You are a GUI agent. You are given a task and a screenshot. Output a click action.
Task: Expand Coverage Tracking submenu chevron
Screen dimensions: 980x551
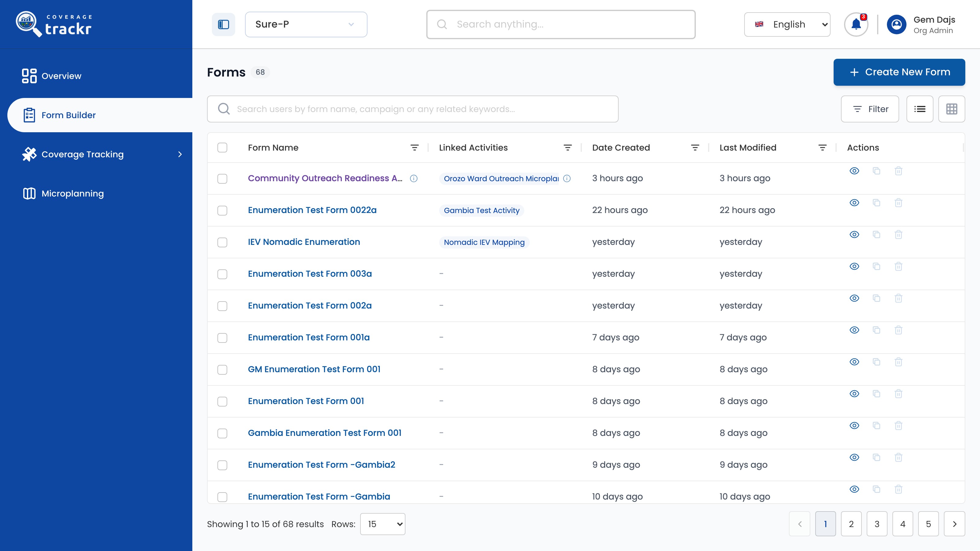180,154
